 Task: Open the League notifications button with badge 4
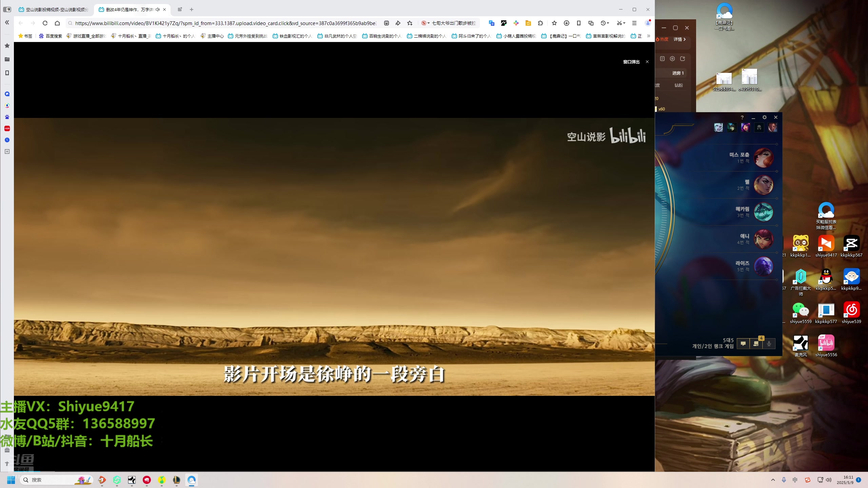tap(756, 343)
